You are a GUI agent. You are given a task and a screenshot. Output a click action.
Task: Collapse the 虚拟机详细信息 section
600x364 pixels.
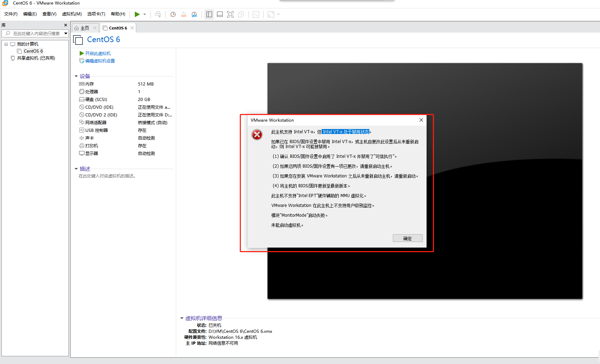click(182, 318)
